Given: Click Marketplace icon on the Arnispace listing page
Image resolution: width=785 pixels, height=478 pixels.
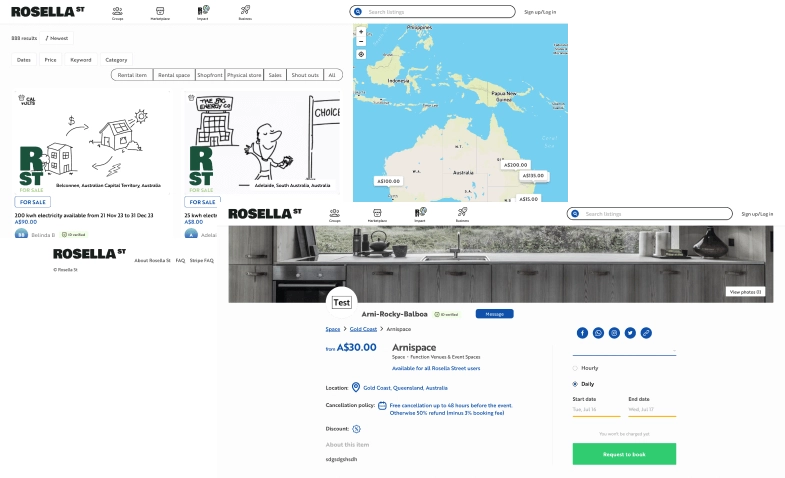Looking at the screenshot, I should coord(377,213).
